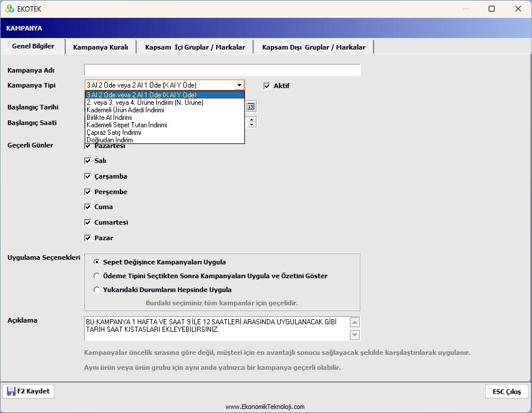Open the calendar picker beside Başlangıç Tarihi
Screen dimensions: 532x413
[251, 106]
